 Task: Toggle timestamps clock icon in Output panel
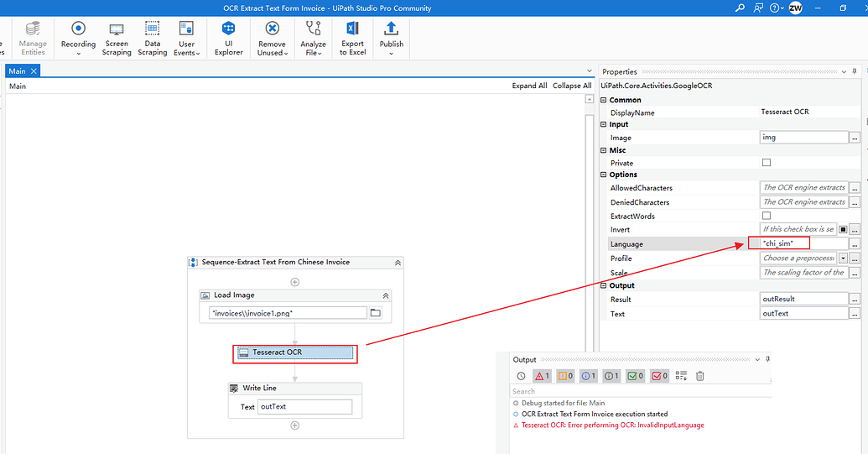[521, 376]
